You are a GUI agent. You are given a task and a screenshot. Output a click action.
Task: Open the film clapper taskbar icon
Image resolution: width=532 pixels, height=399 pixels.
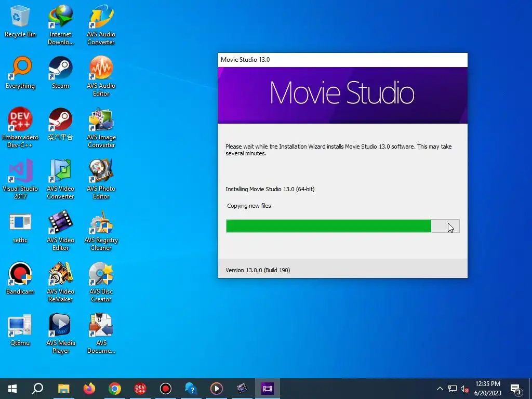point(242,389)
